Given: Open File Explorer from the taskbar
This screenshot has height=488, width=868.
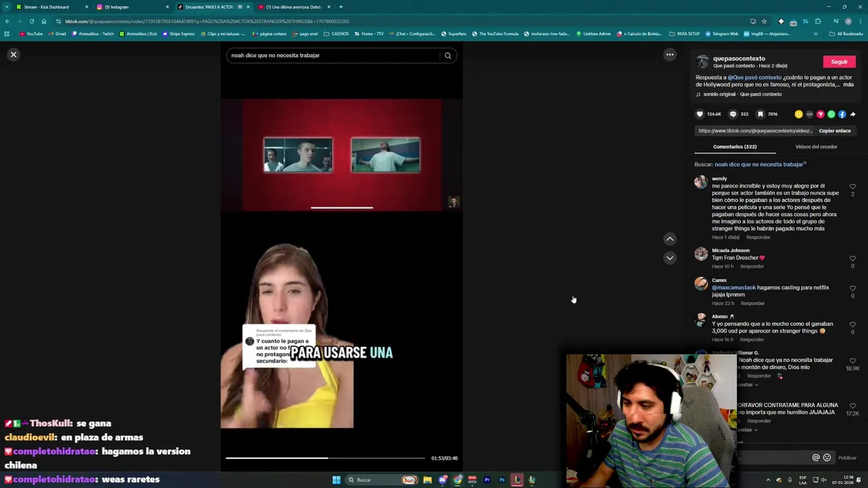Looking at the screenshot, I should coord(427,480).
